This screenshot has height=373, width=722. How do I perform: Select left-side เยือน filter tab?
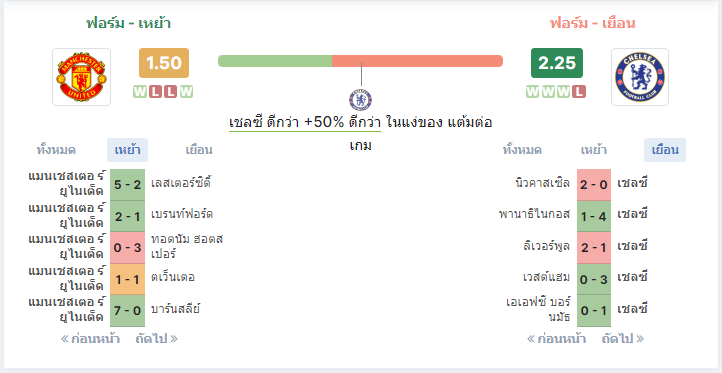[x=199, y=150]
